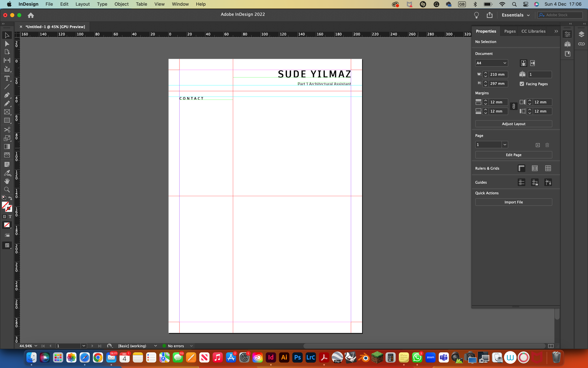
Task: Select the Rectangle Frame tool
Action: click(7, 112)
